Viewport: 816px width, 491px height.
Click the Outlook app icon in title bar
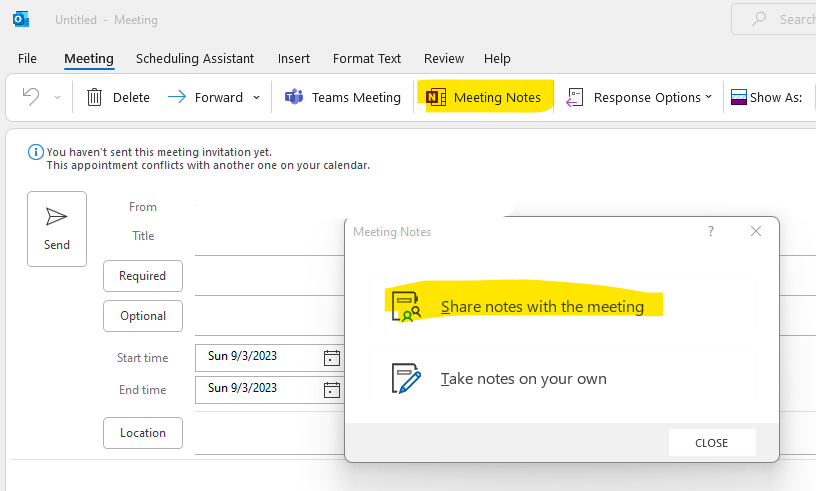tap(21, 19)
